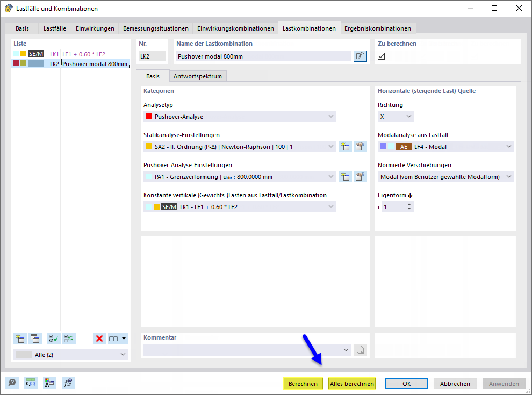
Task: Click the copy load combination icon below list
Action: [x=35, y=339]
